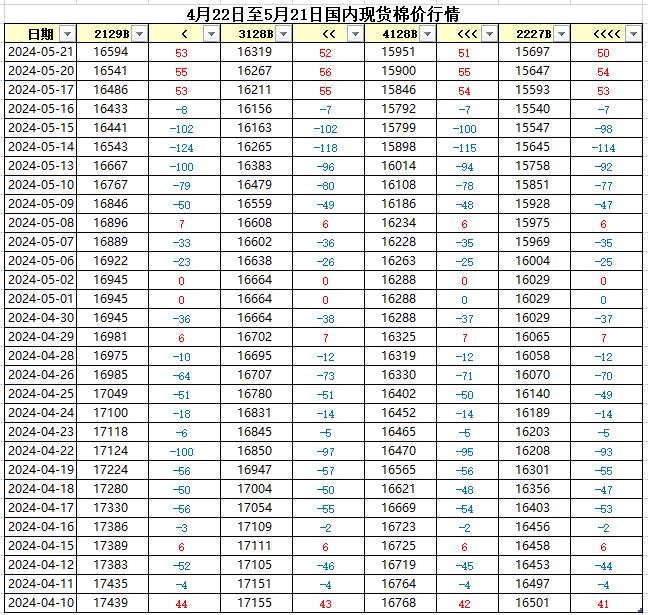This screenshot has width=648, height=615.
Task: Select 2129B price 16594
Action: (x=111, y=52)
